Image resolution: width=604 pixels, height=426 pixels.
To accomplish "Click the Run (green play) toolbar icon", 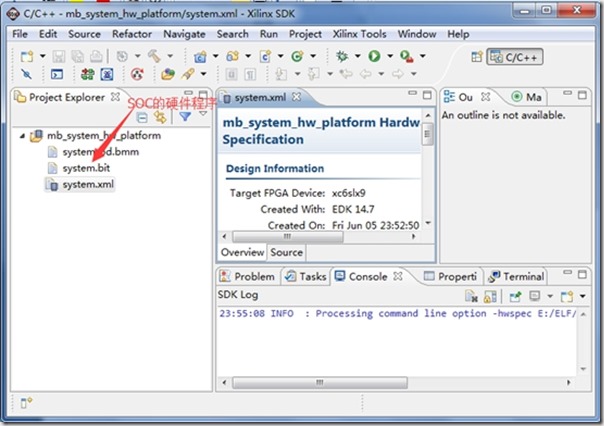I will (x=373, y=56).
